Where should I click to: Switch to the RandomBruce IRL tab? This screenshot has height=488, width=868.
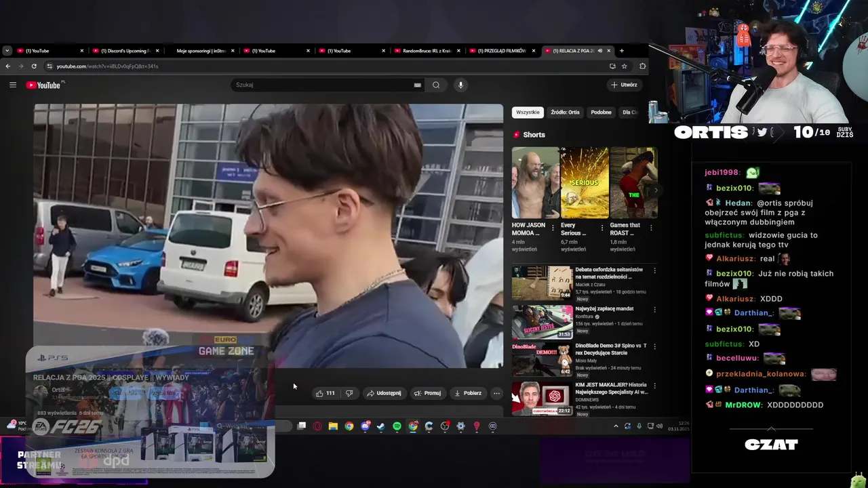coord(427,51)
